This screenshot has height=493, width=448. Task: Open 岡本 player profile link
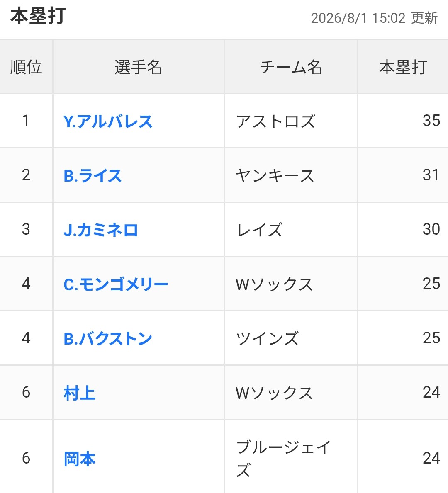pos(80,459)
